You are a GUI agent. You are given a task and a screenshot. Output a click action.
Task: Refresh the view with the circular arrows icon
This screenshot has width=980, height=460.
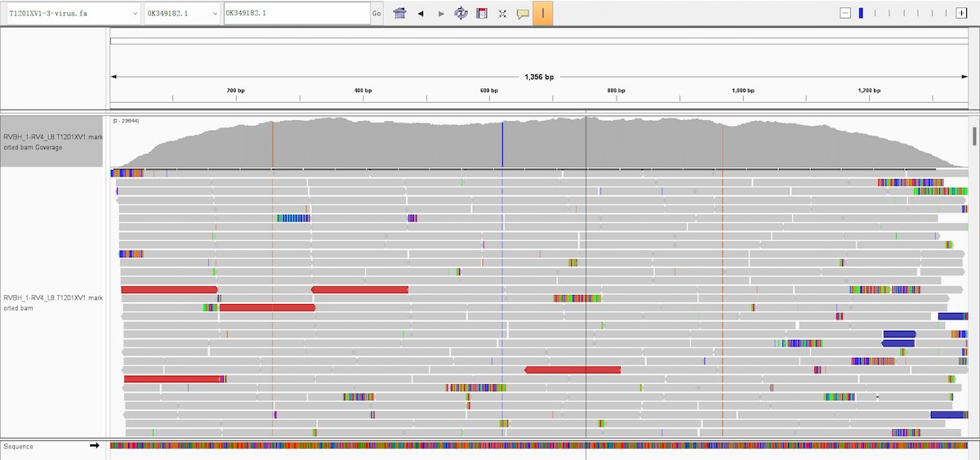pos(461,13)
